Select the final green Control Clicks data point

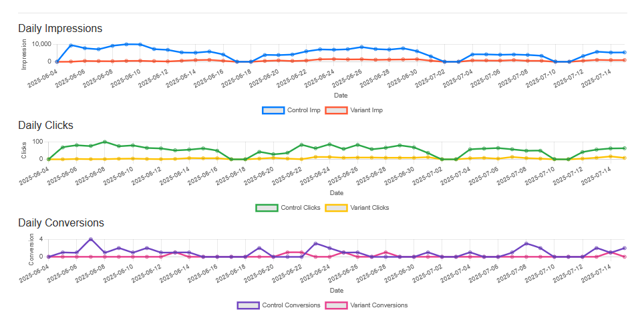point(624,148)
